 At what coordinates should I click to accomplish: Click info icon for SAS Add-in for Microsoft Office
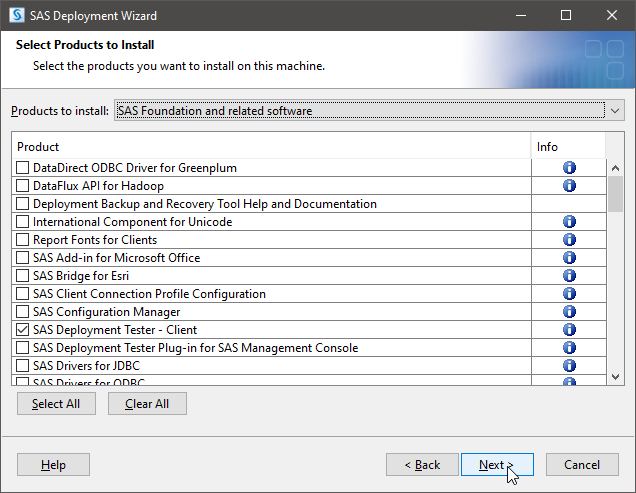pos(569,258)
